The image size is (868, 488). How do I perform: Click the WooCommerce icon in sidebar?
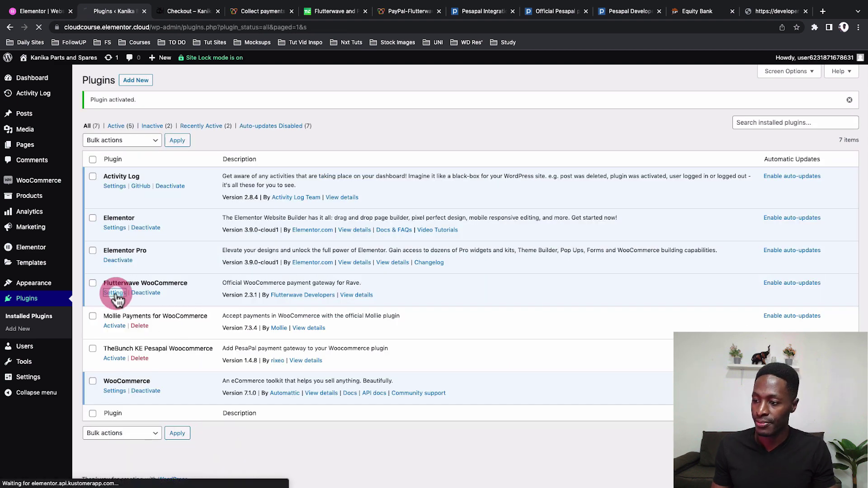(x=8, y=181)
